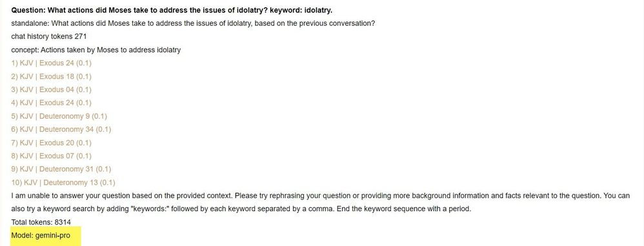Open the KJV Deuteronomy 34 link
644x246 pixels.
pyautogui.click(x=61, y=129)
